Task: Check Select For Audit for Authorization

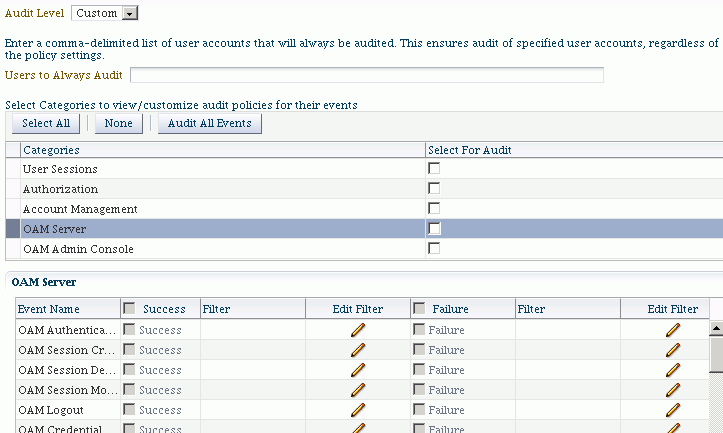Action: pos(434,188)
